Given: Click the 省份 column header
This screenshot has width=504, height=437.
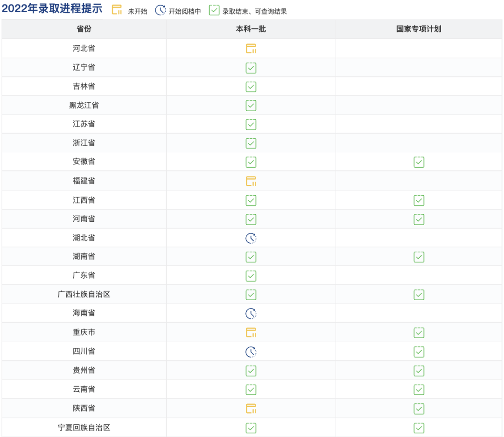Looking at the screenshot, I should (84, 28).
